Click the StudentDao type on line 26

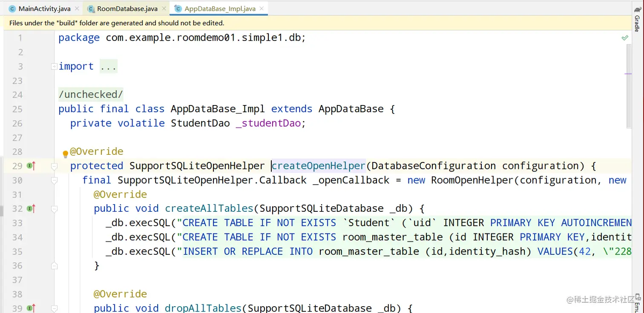point(200,123)
